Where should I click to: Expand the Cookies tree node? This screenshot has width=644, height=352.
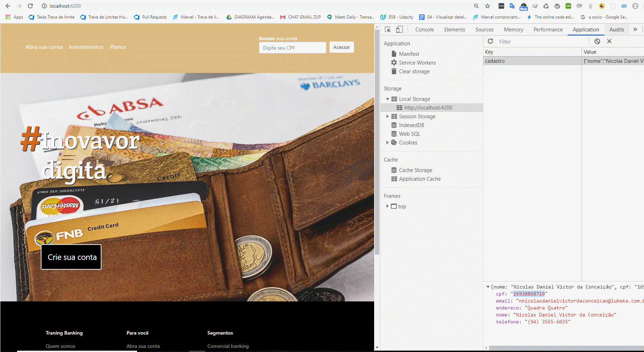(387, 142)
